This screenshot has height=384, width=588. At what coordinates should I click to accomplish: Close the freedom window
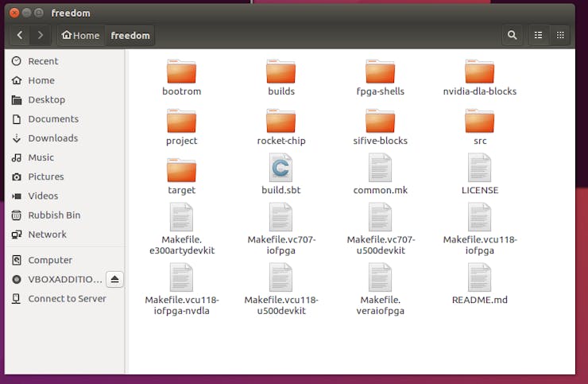pos(14,13)
